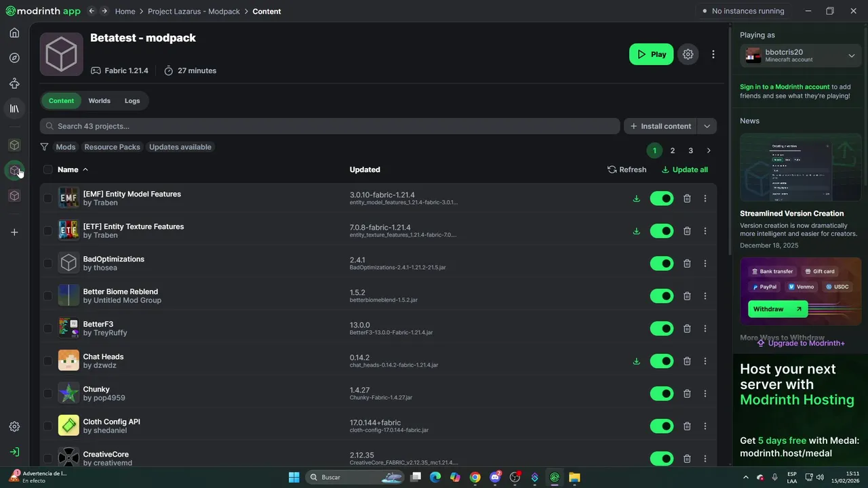Delete the Chat Heads mod
The width and height of the screenshot is (868, 488).
(x=687, y=361)
